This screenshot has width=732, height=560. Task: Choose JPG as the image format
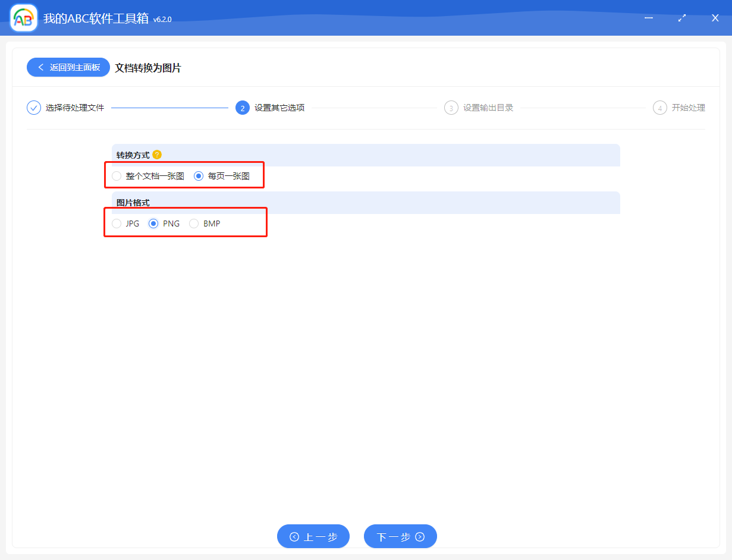(x=117, y=224)
